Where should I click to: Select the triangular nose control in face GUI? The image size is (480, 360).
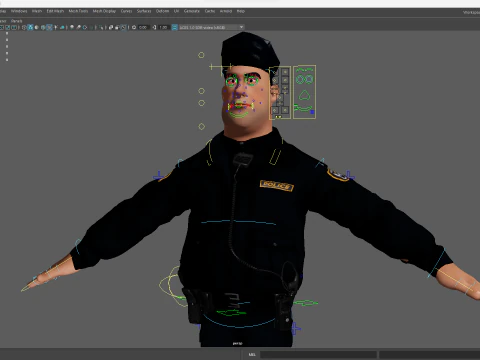304,96
